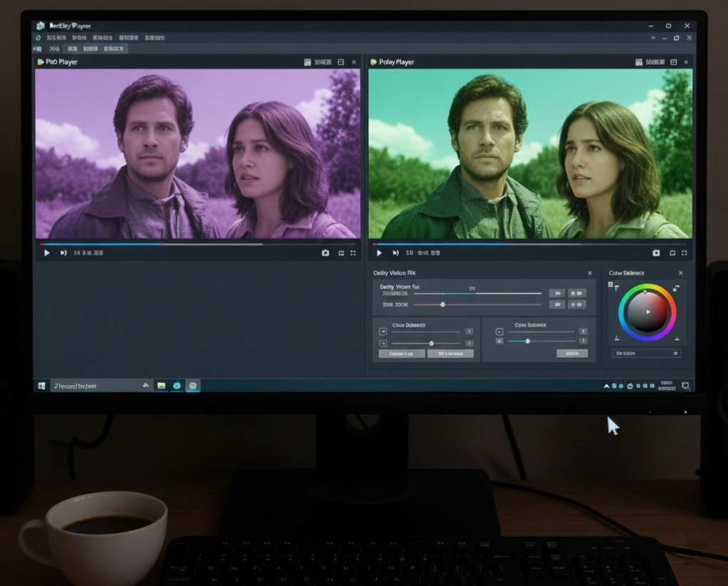Toggle the lower small square box in the left color balance panel

point(383,344)
